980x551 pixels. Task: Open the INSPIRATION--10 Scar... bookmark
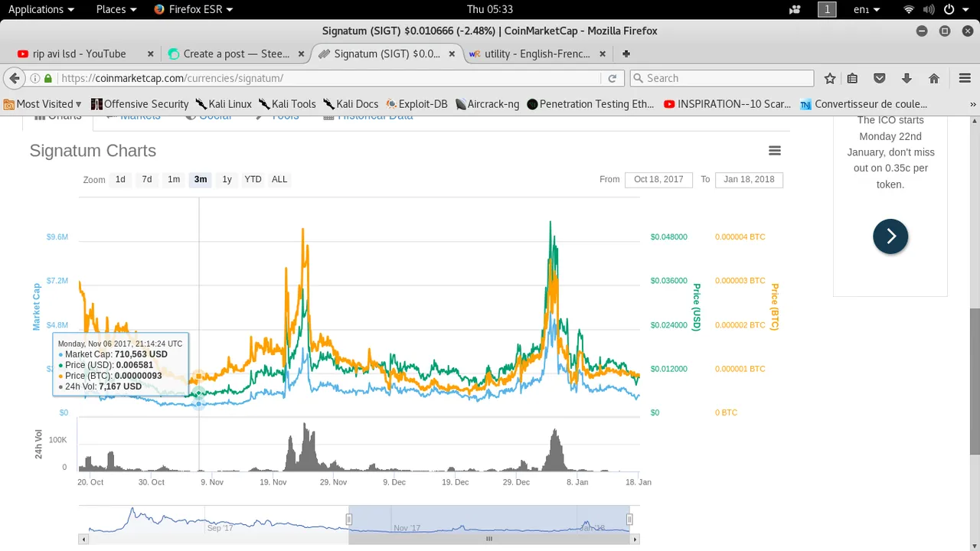tap(727, 104)
